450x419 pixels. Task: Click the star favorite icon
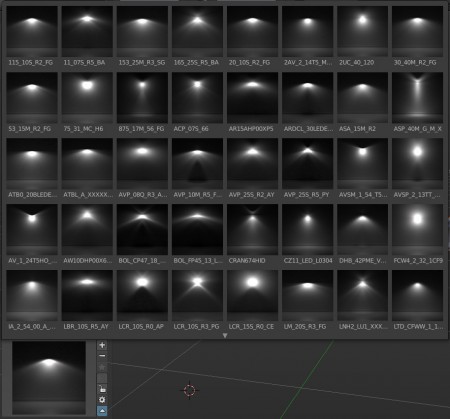(102, 367)
